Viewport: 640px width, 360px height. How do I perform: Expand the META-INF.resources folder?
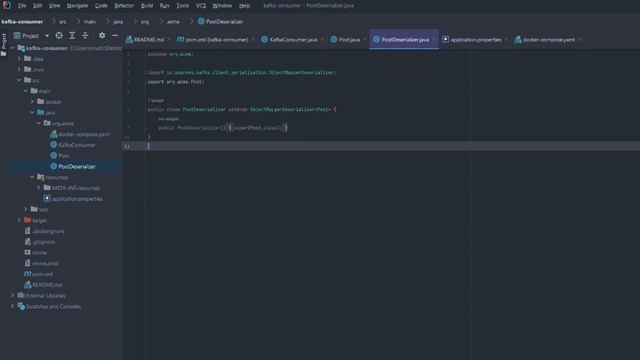39,188
